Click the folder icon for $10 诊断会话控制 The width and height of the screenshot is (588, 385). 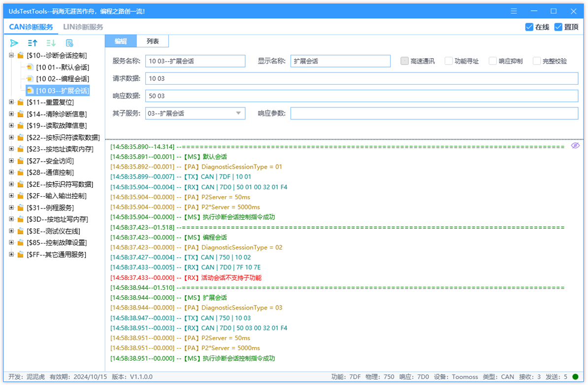coord(21,56)
